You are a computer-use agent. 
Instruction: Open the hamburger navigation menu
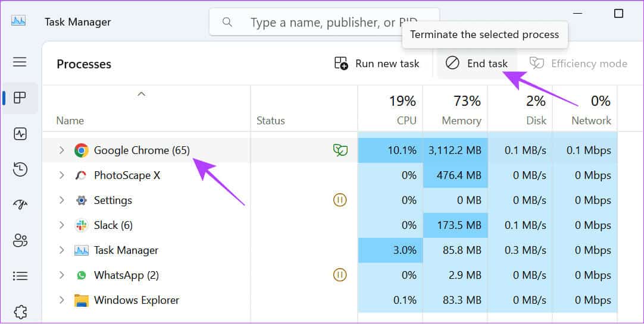(20, 62)
